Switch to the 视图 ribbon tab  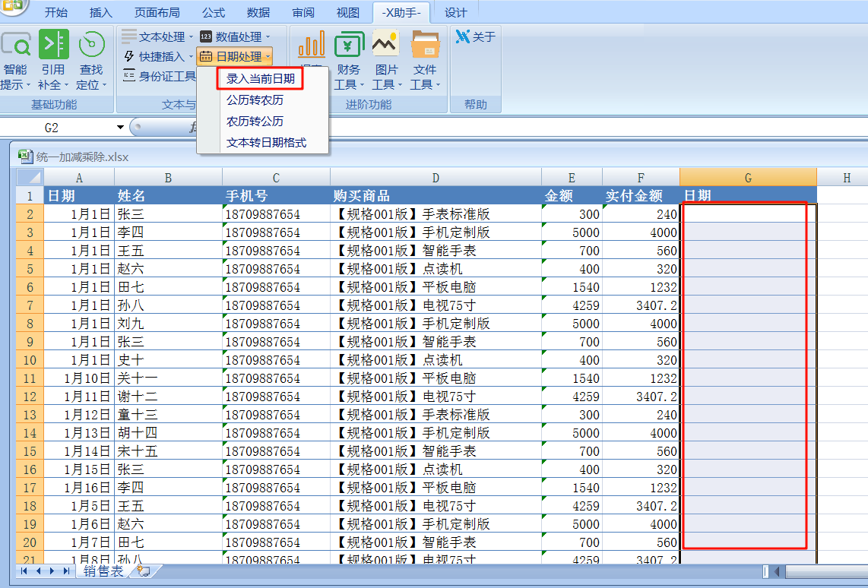347,12
